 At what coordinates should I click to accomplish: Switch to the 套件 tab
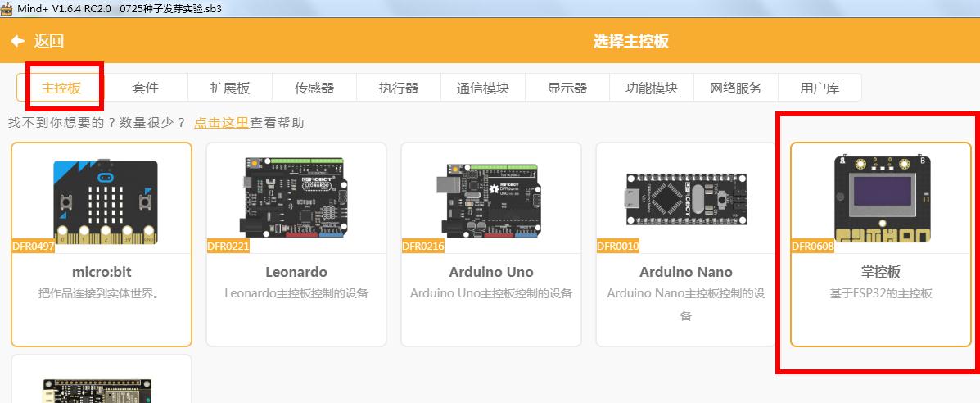tap(146, 88)
